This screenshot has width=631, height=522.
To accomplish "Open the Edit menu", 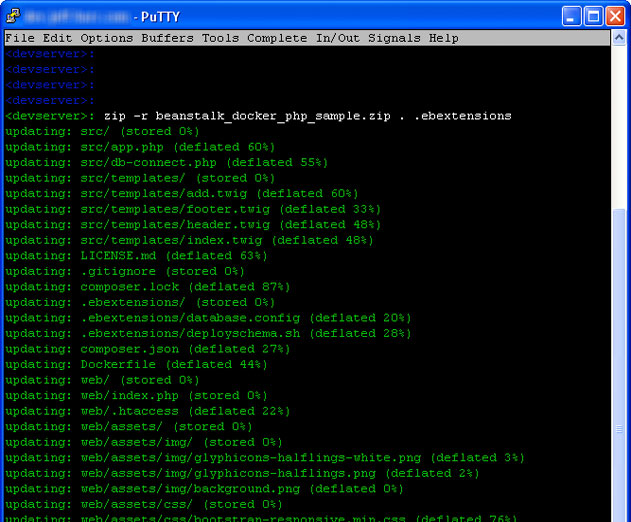I will 58,38.
